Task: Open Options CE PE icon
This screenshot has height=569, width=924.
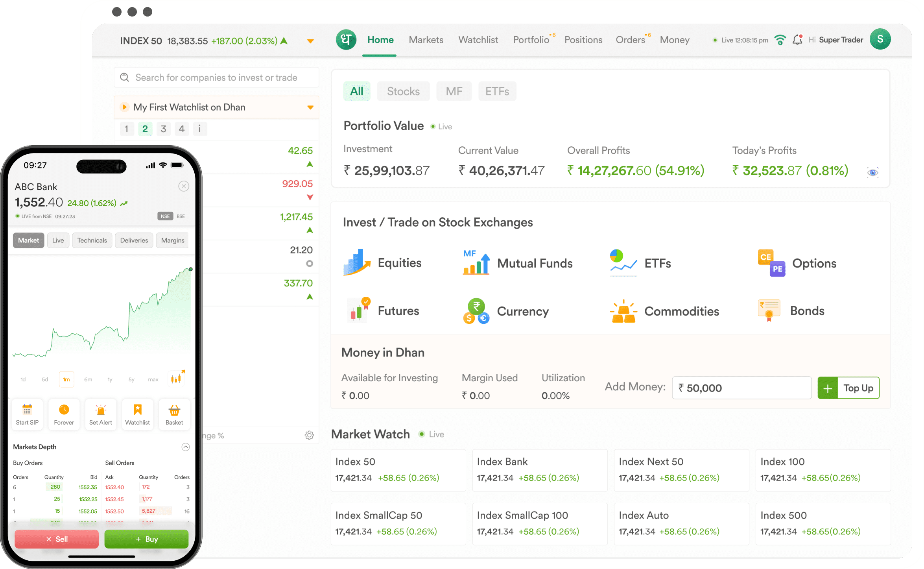Action: 771,263
